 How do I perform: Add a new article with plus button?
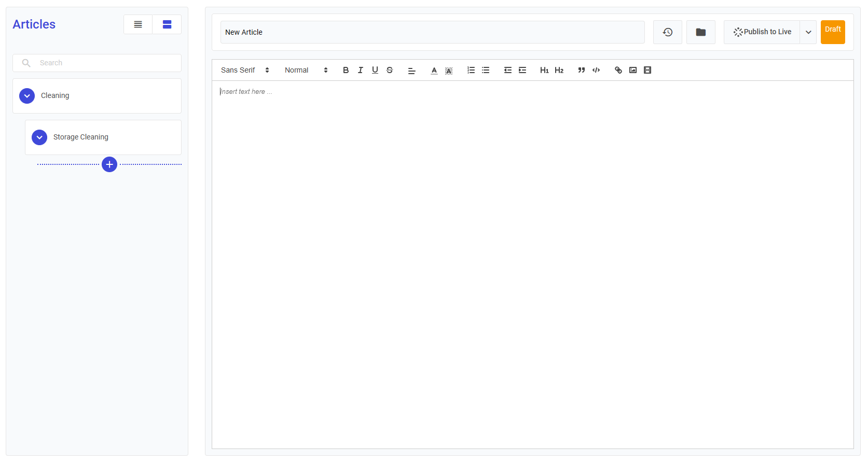(109, 164)
